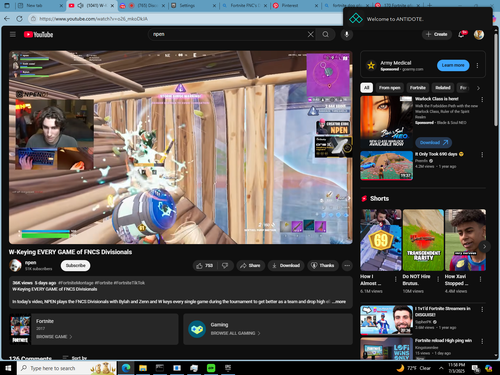Image resolution: width=500 pixels, height=375 pixels.
Task: Open the more actions ellipsis under video
Action: [347, 265]
